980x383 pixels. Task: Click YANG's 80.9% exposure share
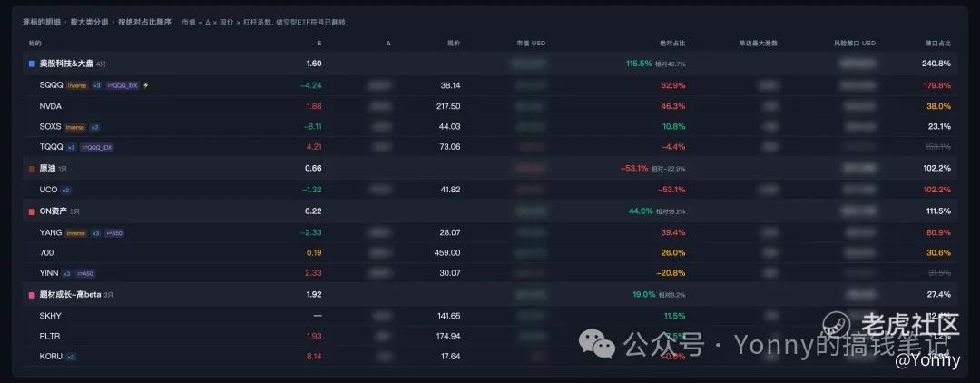(x=939, y=233)
